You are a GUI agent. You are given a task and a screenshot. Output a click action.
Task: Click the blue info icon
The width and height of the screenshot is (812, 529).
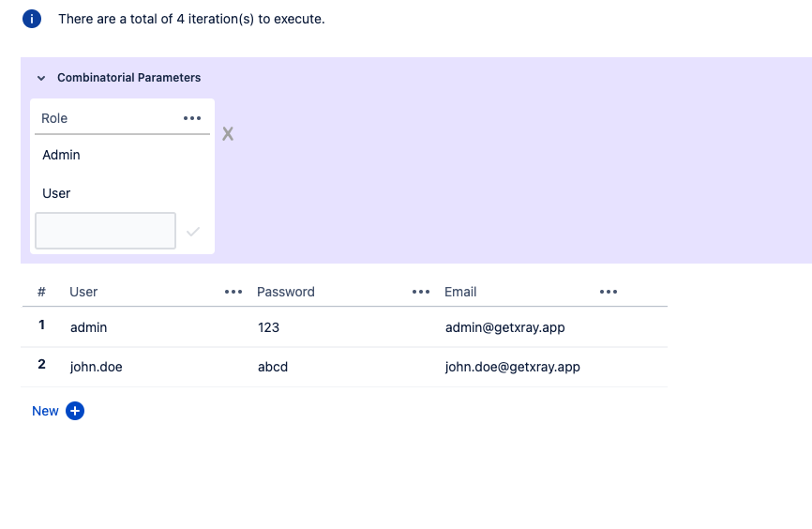[32, 19]
